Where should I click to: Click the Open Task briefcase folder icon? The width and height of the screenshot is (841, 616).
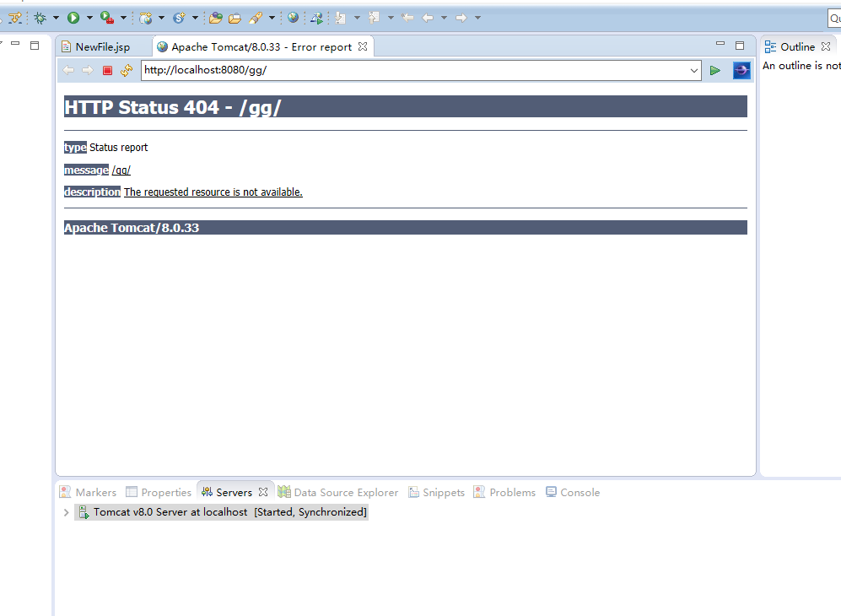click(x=235, y=19)
